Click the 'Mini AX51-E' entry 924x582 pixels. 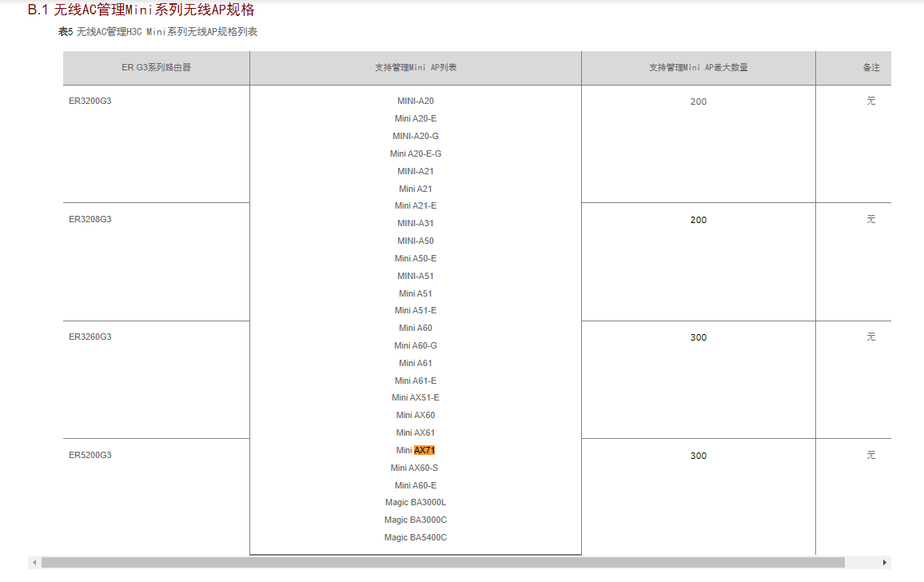click(x=416, y=398)
